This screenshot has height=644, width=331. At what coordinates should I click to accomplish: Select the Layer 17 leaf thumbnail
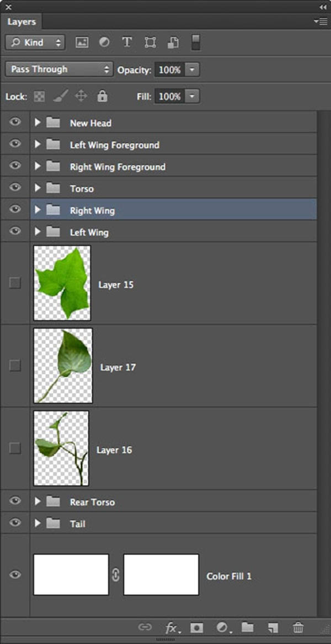coord(63,366)
